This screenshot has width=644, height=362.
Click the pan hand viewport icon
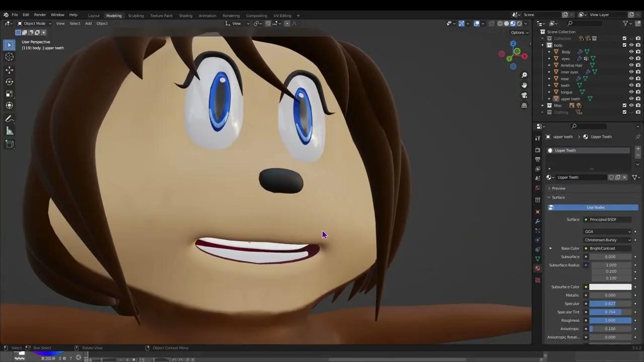(x=524, y=85)
